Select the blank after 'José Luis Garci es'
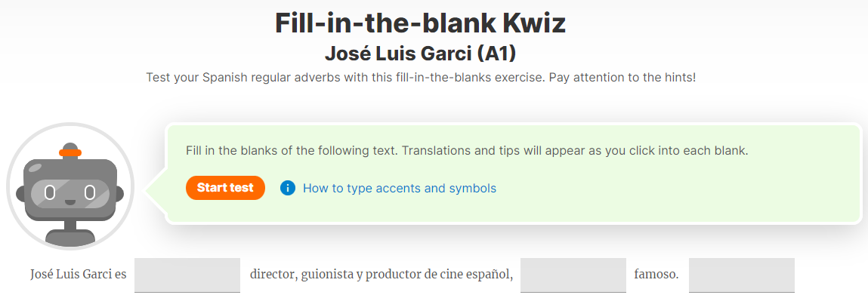868x295 pixels. [187, 275]
